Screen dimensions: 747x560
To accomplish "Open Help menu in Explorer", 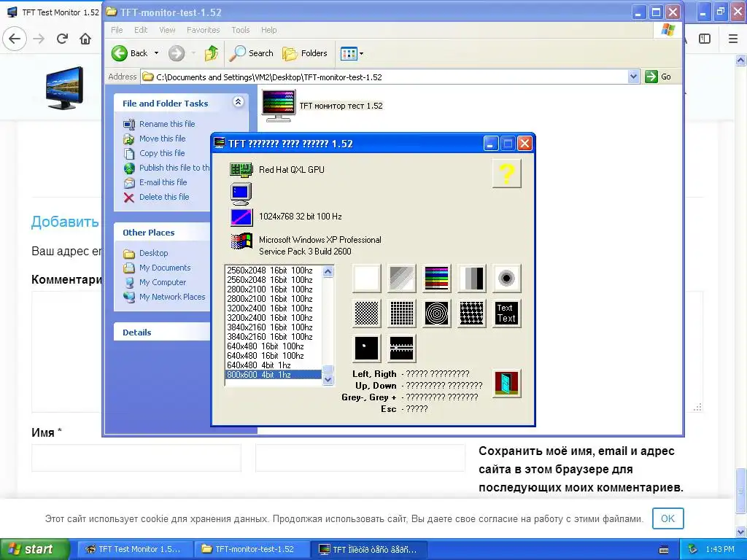I will [268, 30].
